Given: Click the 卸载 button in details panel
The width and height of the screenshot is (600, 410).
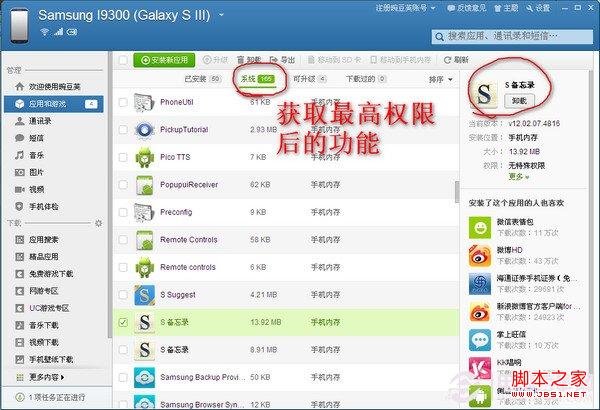Looking at the screenshot, I should click(x=519, y=101).
